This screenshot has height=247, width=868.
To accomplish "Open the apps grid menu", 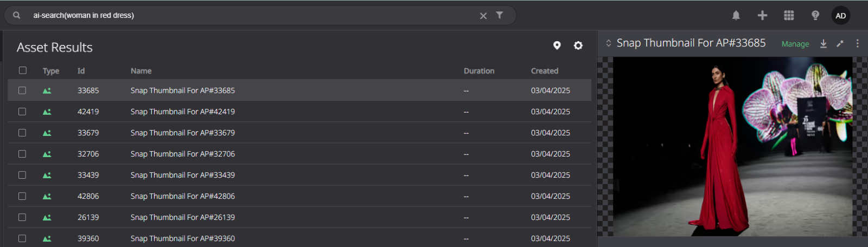I will pyautogui.click(x=789, y=15).
